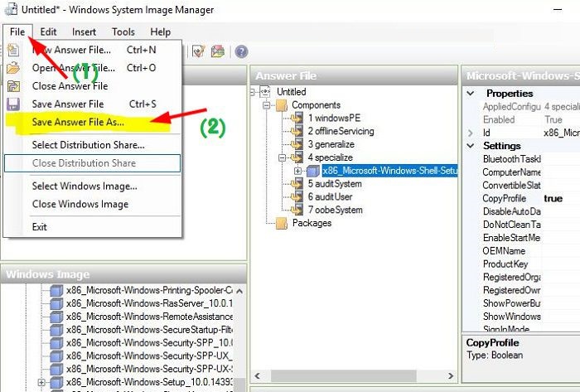Click the 4 specialize pass icon
580x392 pixels.
[x=297, y=157]
